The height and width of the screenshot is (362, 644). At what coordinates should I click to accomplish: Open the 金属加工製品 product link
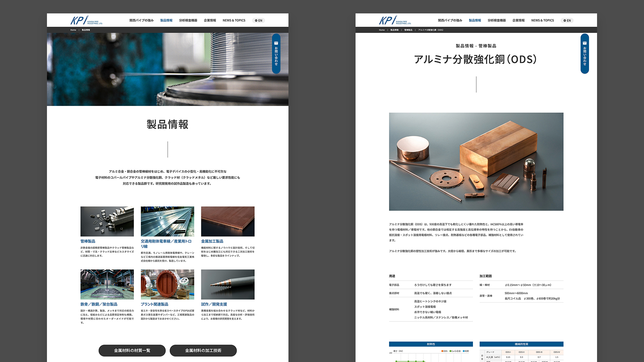point(212,241)
